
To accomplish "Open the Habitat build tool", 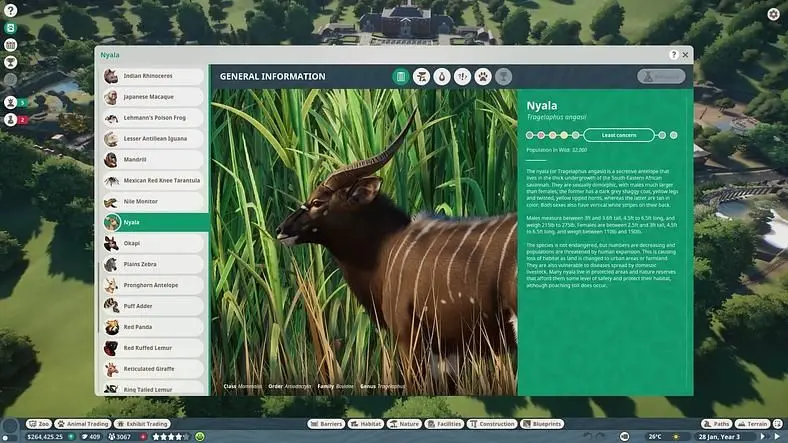I will click(366, 424).
